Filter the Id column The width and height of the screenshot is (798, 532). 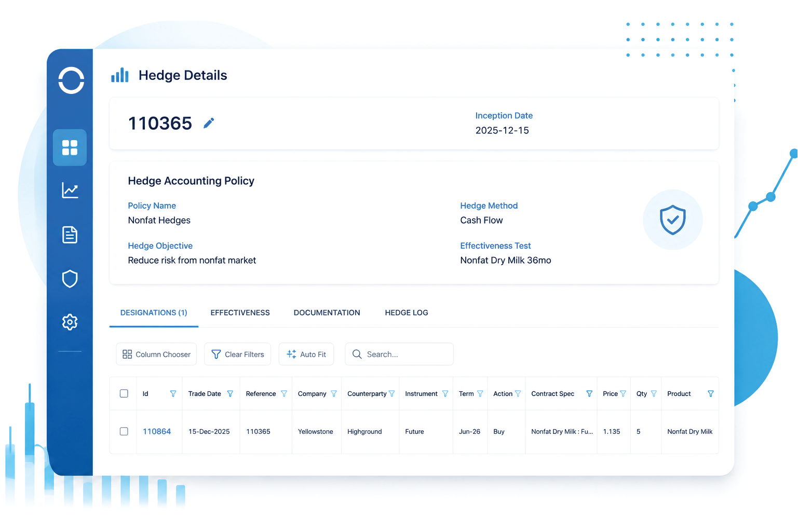click(173, 394)
